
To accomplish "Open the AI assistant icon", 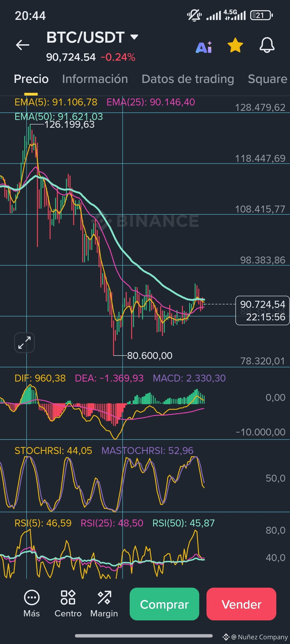I will [204, 47].
